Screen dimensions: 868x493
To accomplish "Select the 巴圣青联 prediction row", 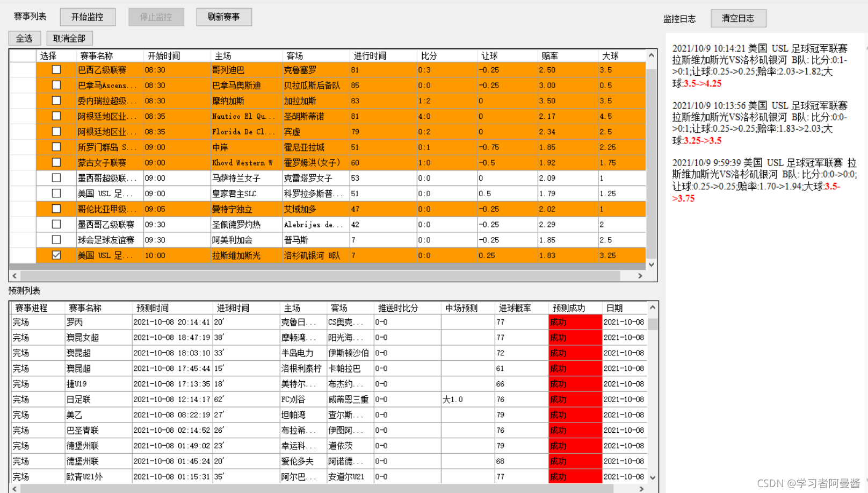I will 328,431.
